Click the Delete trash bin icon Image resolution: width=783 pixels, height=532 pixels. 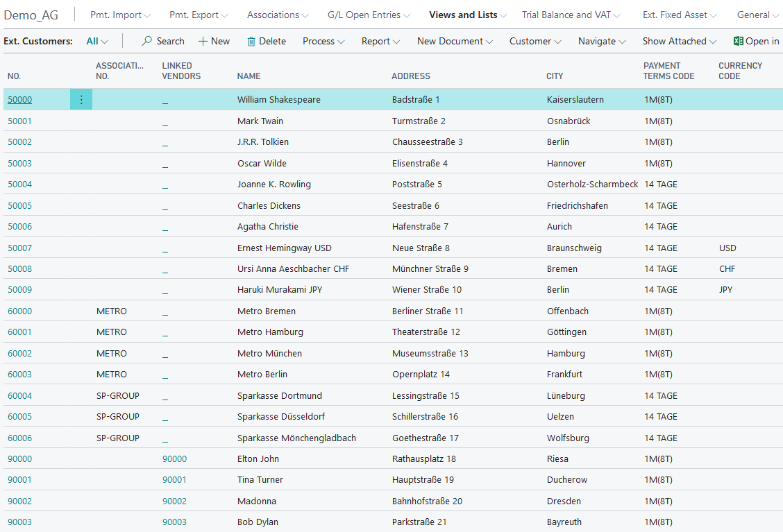[x=251, y=42]
